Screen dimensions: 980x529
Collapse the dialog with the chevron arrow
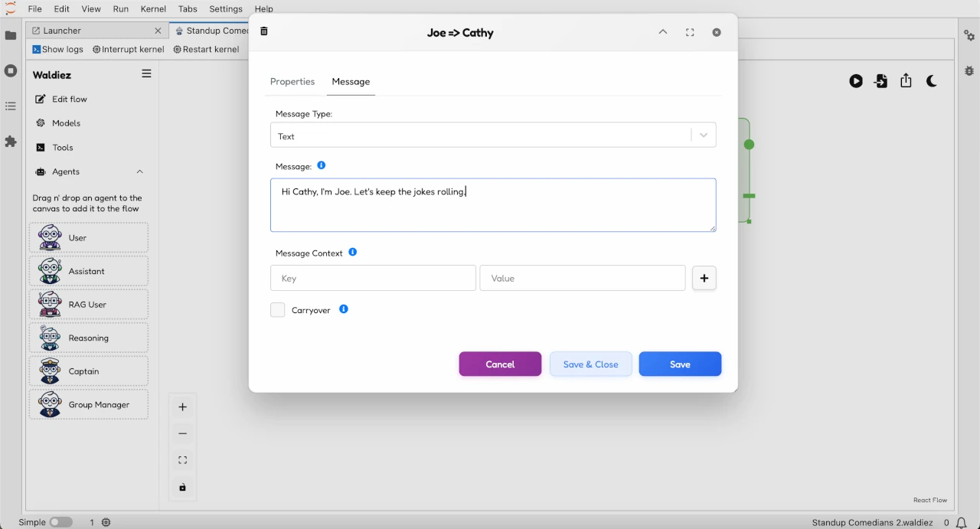click(663, 32)
